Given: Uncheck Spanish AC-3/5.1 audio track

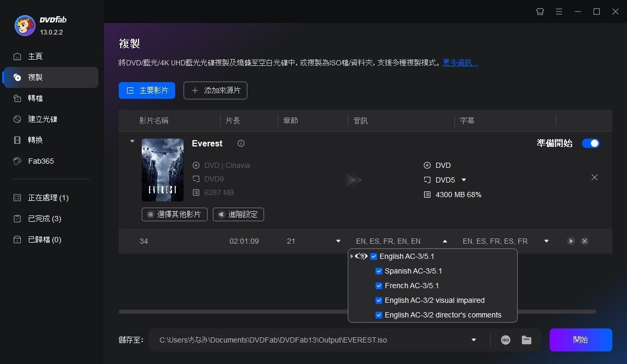Looking at the screenshot, I should point(379,271).
